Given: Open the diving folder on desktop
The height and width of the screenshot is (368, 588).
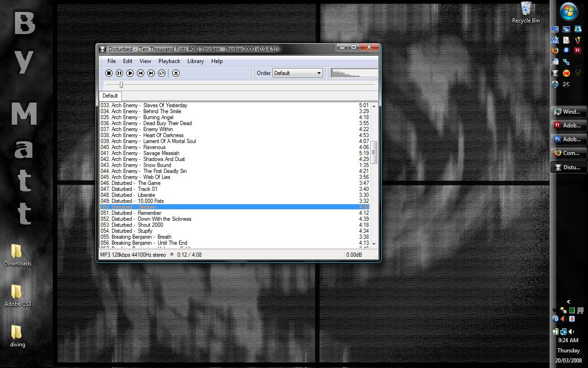Looking at the screenshot, I should tap(17, 336).
